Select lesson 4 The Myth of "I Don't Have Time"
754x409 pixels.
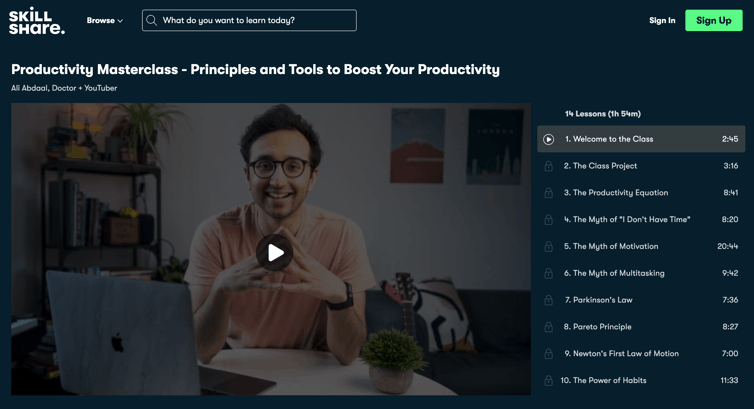click(x=641, y=219)
